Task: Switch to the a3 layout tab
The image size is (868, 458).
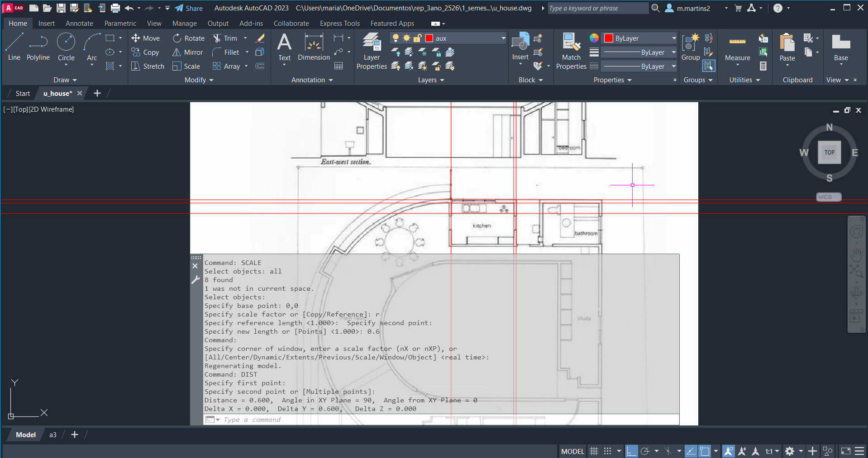Action: 53,435
